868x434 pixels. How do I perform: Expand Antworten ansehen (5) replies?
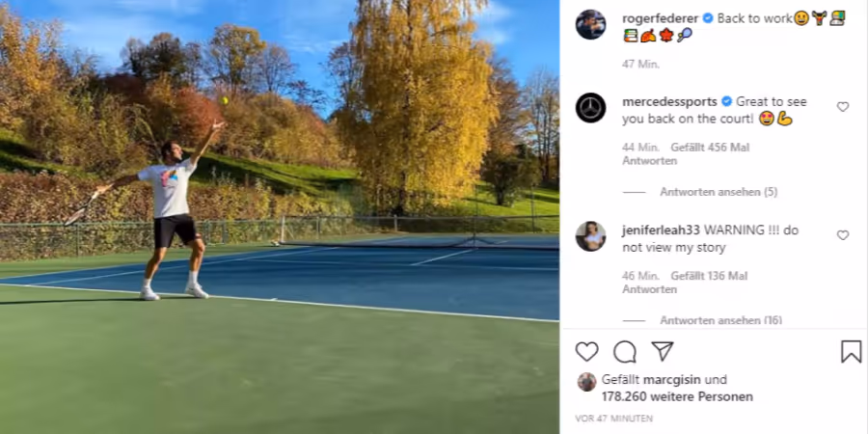click(x=719, y=192)
